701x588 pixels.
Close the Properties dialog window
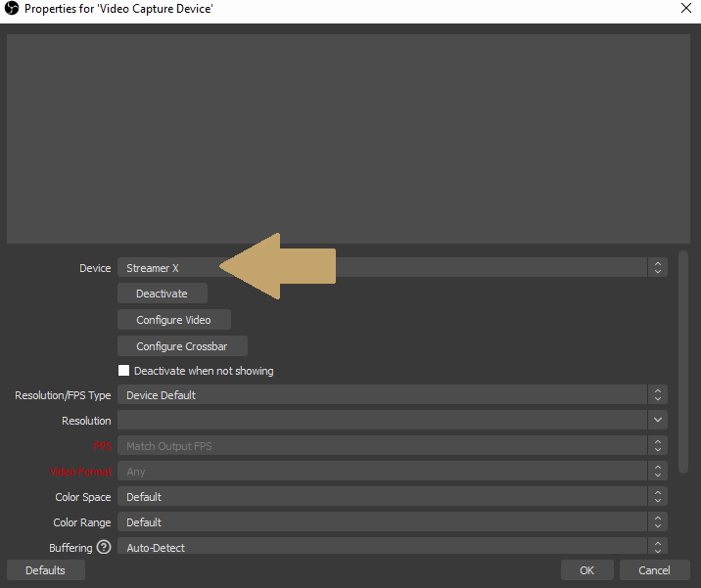tap(685, 8)
